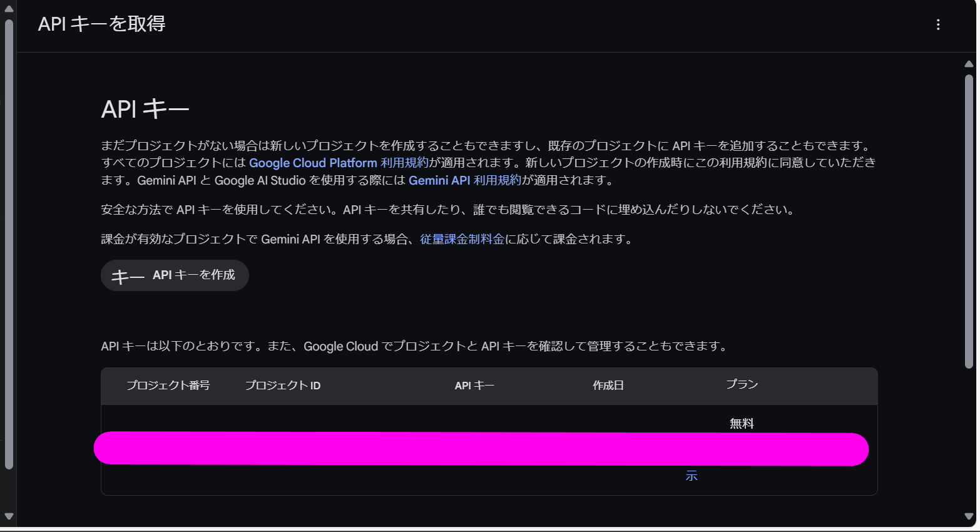Click the right page scrollbar thumb
This screenshot has height=532, width=980.
[x=969, y=219]
